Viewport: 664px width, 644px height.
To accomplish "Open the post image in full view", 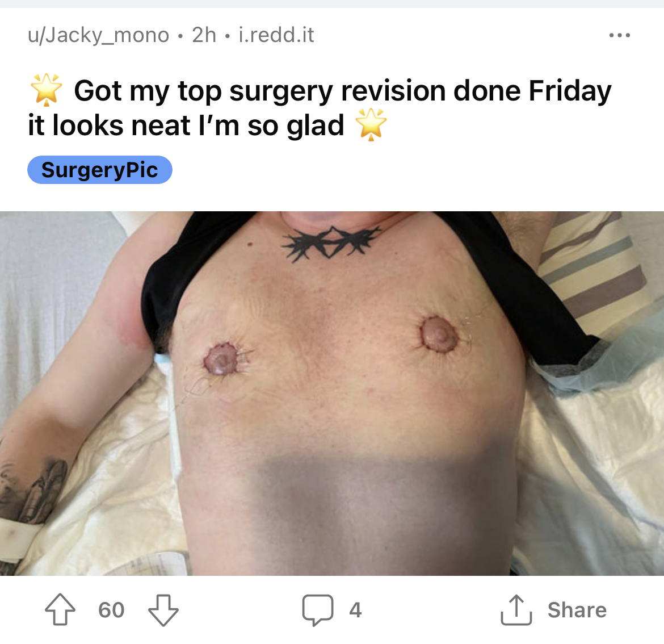I will [x=332, y=393].
